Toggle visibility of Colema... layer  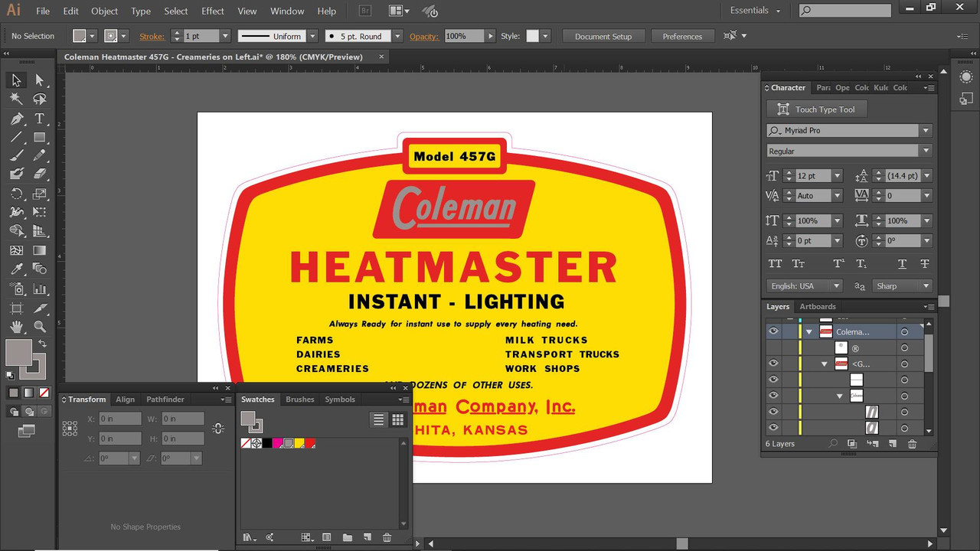773,331
